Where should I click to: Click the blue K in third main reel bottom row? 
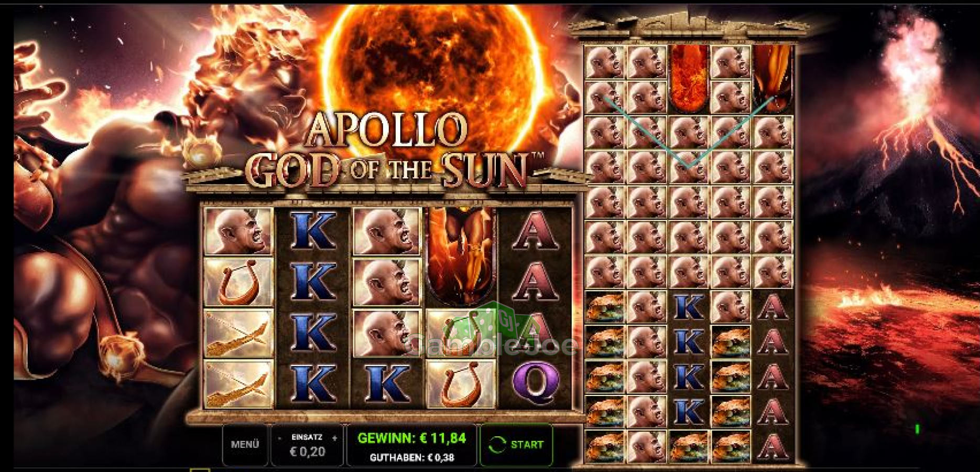click(x=387, y=384)
